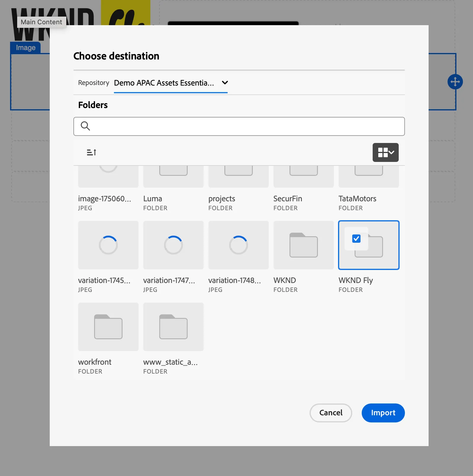Image resolution: width=473 pixels, height=476 pixels.
Task: Select the variation-1745... JPEG thumbnail
Action: click(x=108, y=245)
